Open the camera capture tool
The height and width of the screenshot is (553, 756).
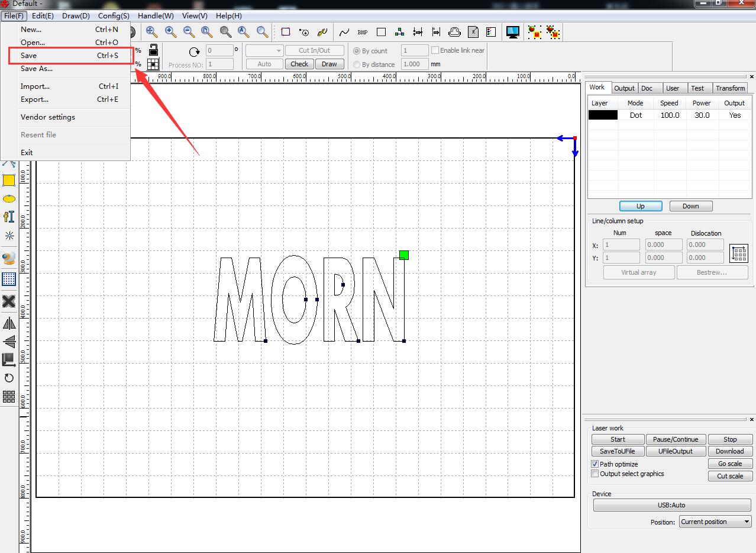tap(9, 258)
